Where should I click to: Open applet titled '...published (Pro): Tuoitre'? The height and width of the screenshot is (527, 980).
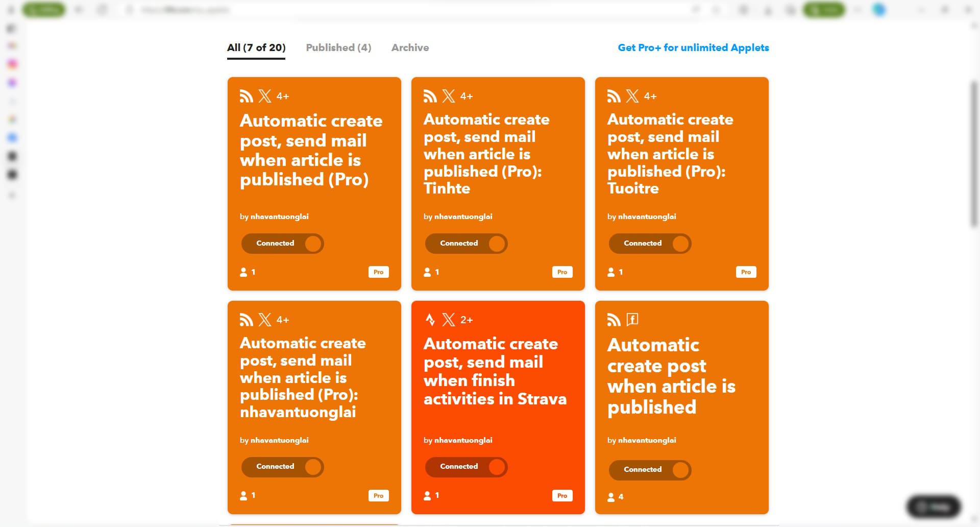[670, 154]
